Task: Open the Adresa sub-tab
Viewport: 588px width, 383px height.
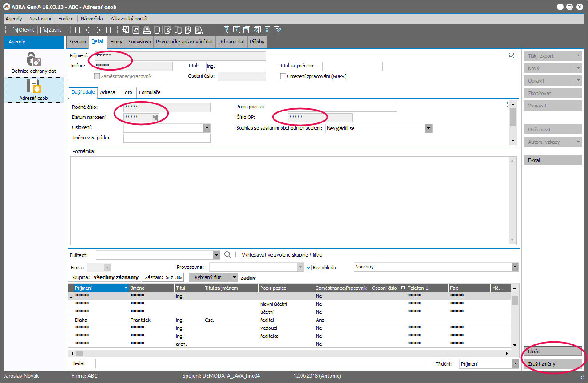Action: coord(108,92)
